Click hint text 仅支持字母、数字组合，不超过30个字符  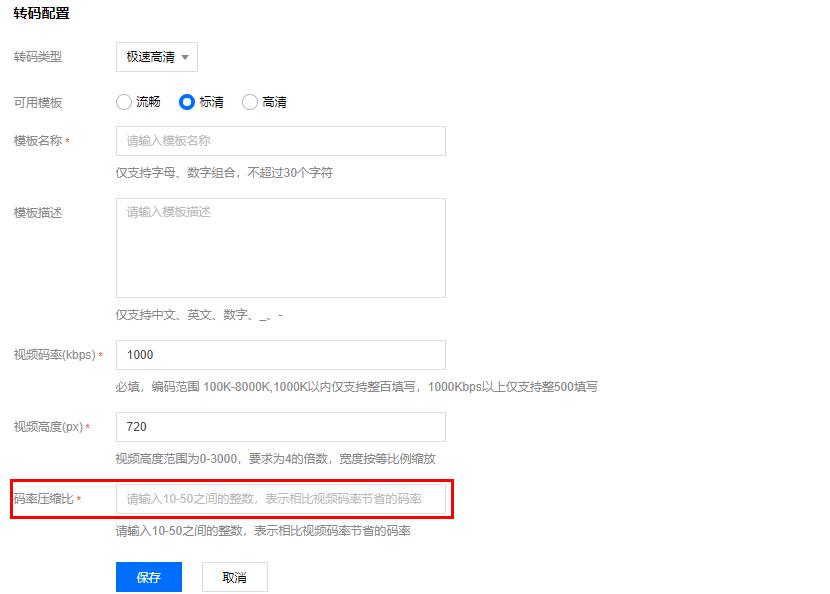click(224, 173)
